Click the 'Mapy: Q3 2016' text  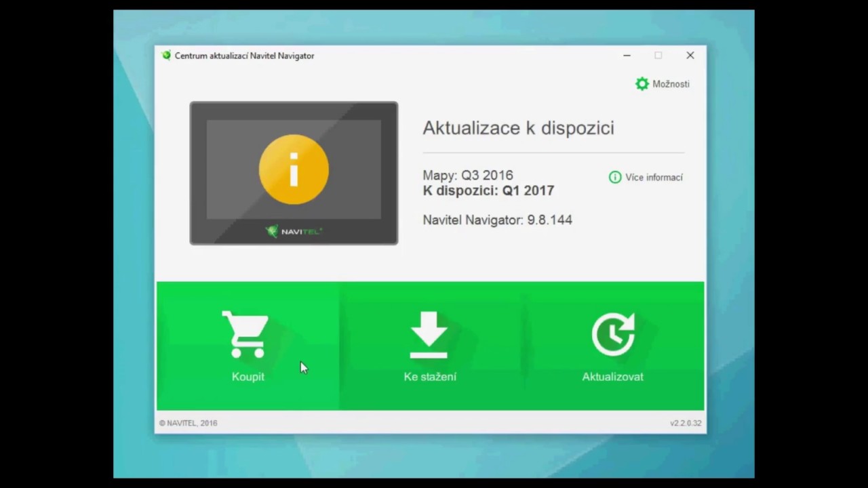[x=468, y=176]
